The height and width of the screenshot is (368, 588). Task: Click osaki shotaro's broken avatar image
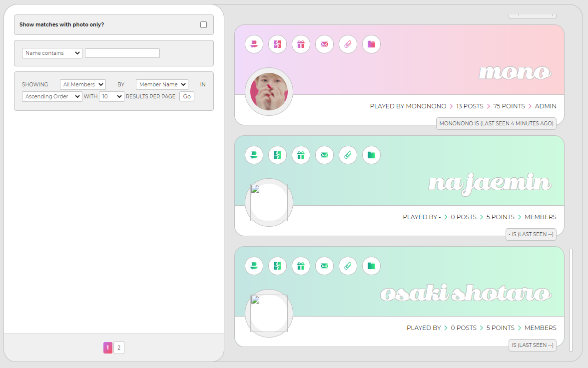tap(269, 313)
